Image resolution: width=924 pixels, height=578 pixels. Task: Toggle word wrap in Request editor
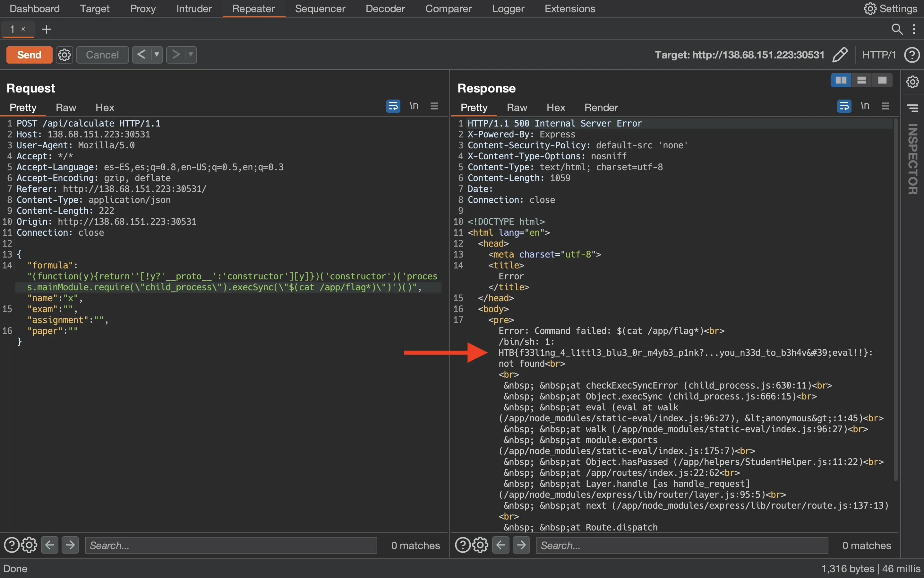coord(393,106)
